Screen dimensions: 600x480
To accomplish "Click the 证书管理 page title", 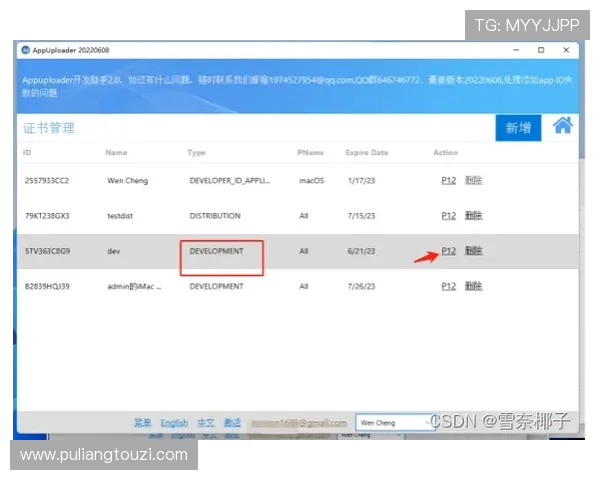I will point(49,128).
